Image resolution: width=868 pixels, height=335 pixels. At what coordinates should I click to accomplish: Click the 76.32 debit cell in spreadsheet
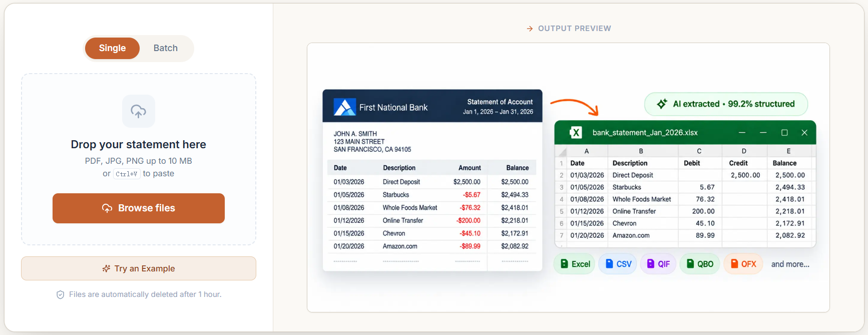coord(700,199)
